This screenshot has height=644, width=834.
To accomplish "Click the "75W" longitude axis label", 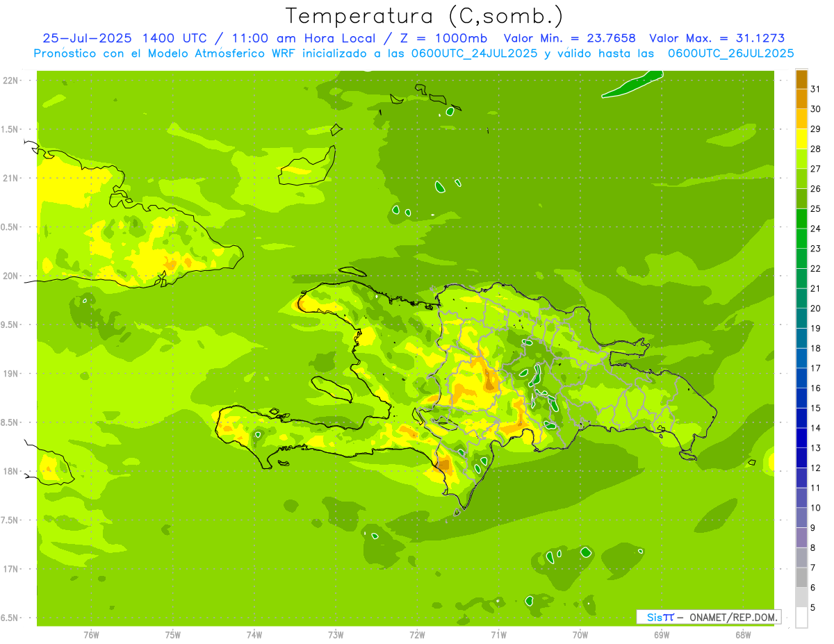I will point(173,635).
